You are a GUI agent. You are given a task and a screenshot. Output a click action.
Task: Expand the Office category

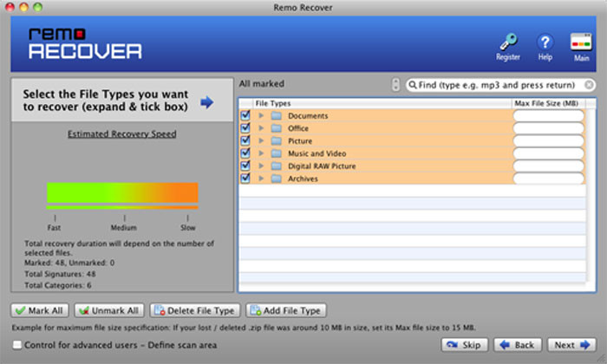click(261, 128)
